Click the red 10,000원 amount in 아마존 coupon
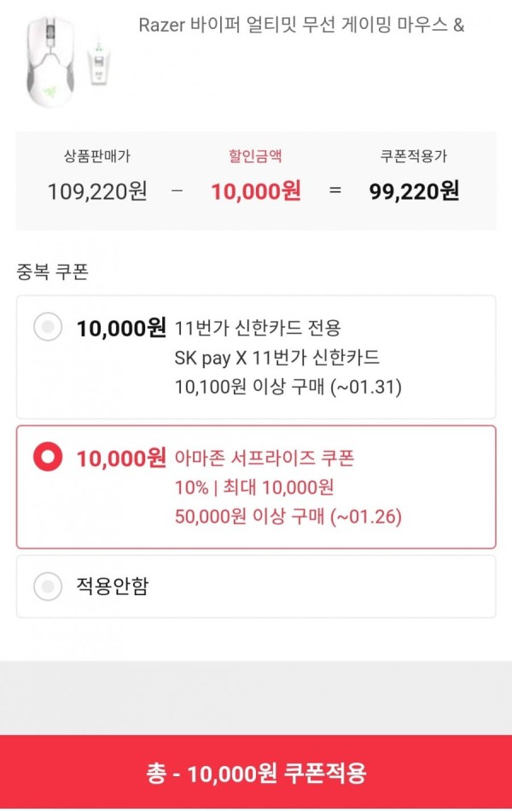Viewport: 512px width, 812px height. pyautogui.click(x=121, y=459)
